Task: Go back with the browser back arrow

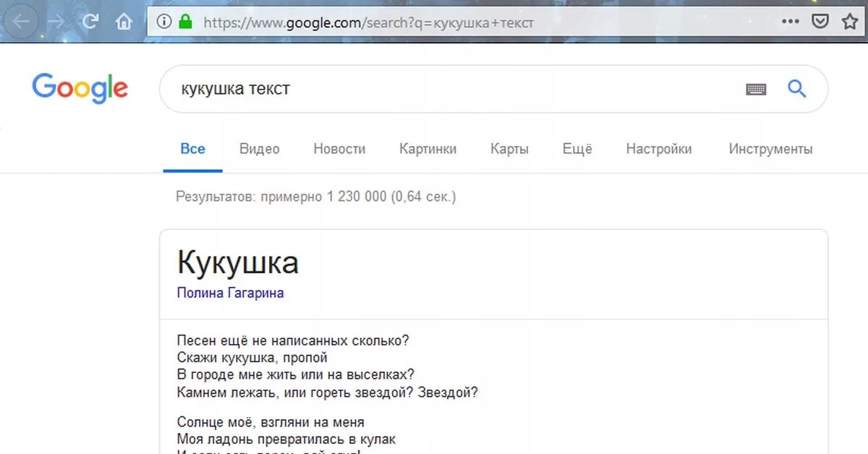Action: pyautogui.click(x=21, y=22)
